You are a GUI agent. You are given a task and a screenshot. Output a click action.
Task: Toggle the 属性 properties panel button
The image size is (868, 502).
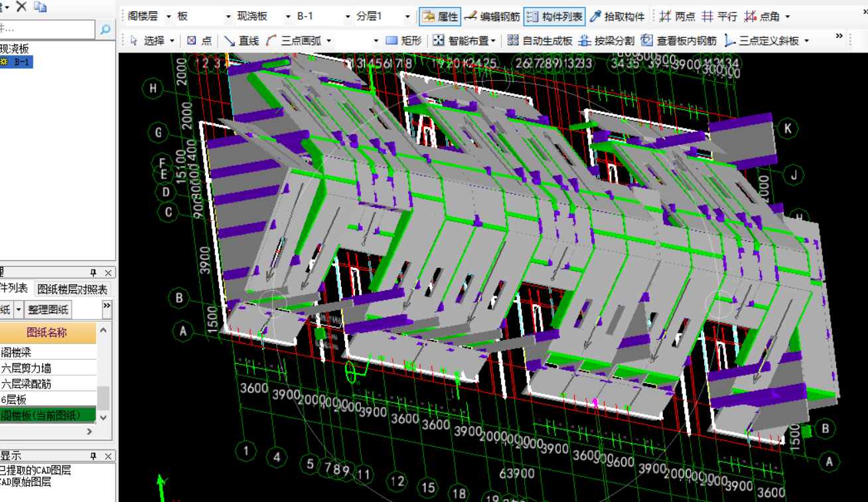tap(439, 17)
